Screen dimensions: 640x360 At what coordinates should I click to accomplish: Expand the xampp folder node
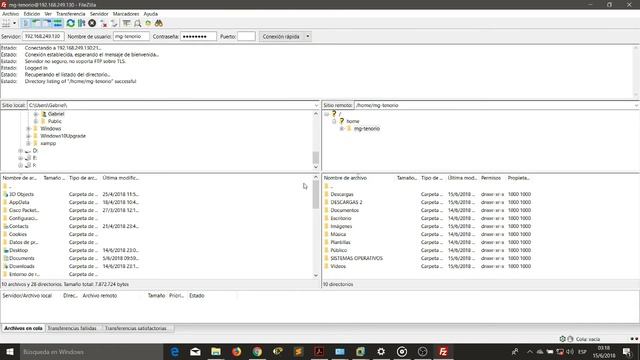click(x=28, y=143)
